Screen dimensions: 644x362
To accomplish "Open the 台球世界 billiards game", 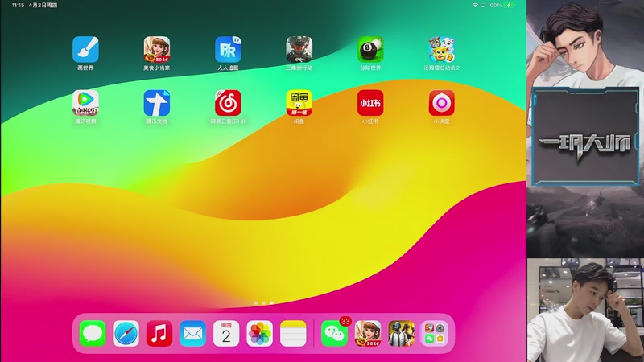I will (x=370, y=49).
